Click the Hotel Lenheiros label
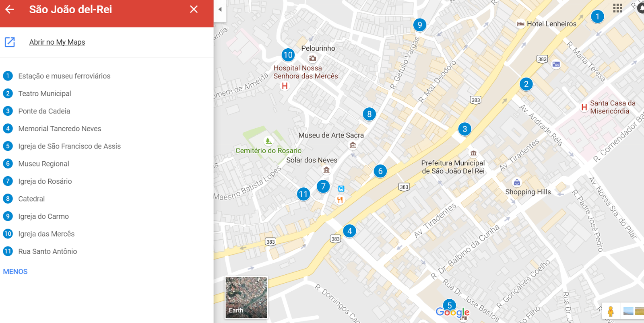Viewport: 644px width, 323px height. [x=551, y=24]
